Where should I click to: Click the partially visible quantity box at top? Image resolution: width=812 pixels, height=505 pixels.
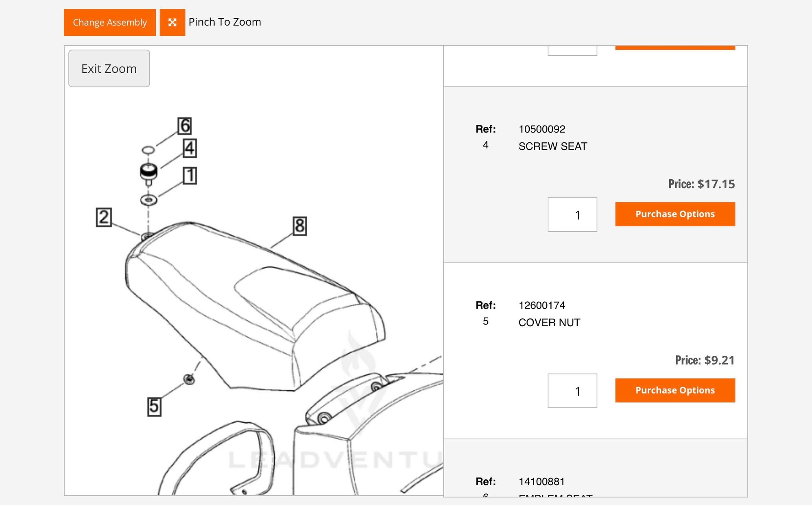(x=572, y=50)
